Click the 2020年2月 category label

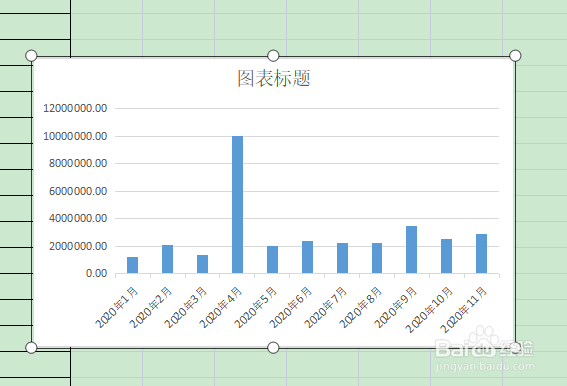[x=151, y=307]
